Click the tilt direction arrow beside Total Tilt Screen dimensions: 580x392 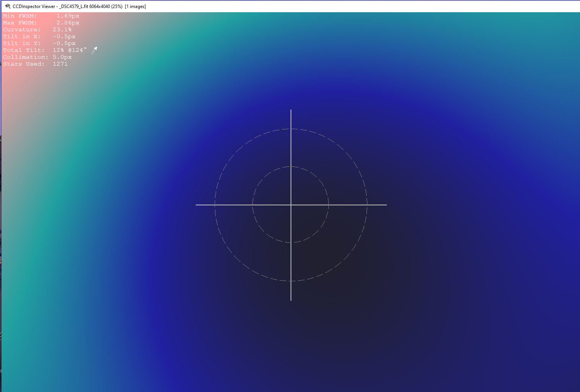click(94, 50)
